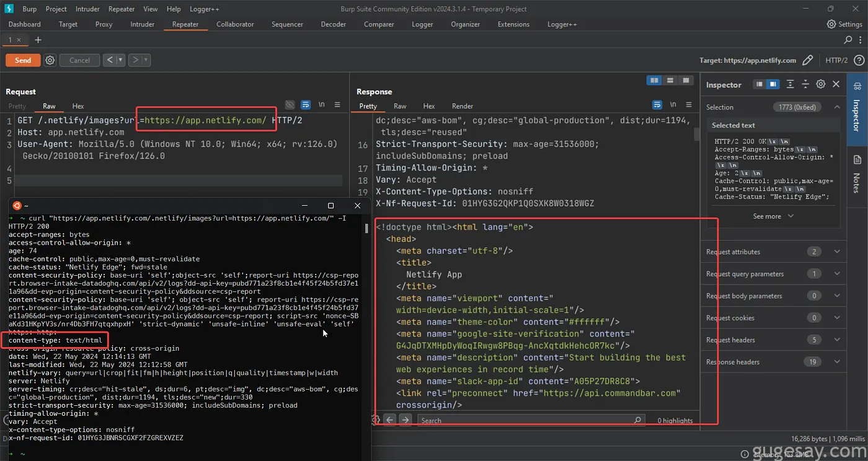Switch to Decoder tab

pos(333,24)
